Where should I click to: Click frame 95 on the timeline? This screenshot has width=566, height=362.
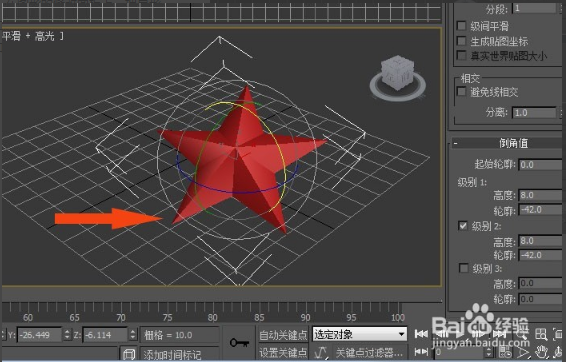point(351,317)
